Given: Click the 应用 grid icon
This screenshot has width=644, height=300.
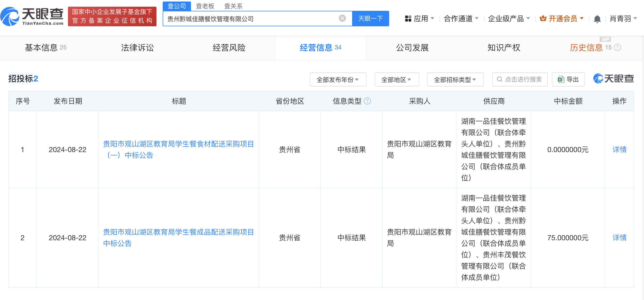Looking at the screenshot, I should (408, 19).
